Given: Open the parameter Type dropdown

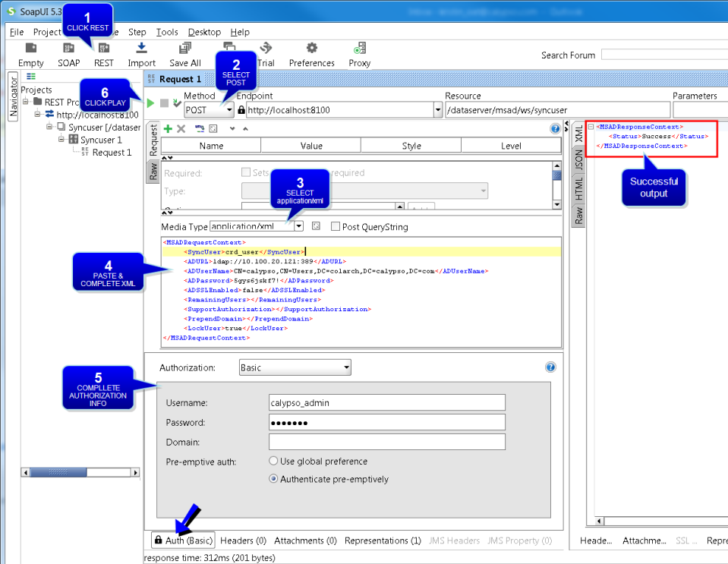Looking at the screenshot, I should point(365,191).
